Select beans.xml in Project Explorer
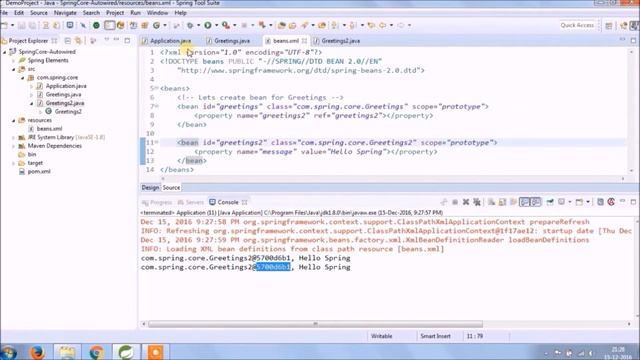 [x=49, y=129]
